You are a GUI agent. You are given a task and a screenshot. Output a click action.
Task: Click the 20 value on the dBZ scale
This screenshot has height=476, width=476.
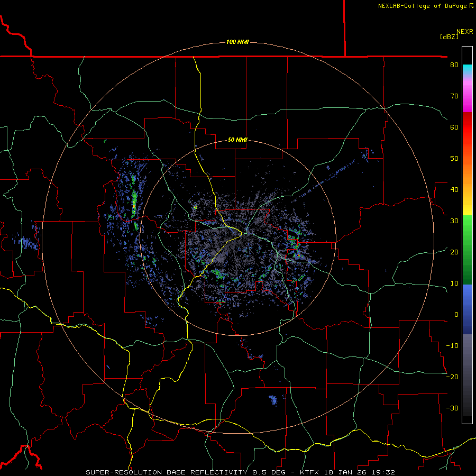click(454, 252)
